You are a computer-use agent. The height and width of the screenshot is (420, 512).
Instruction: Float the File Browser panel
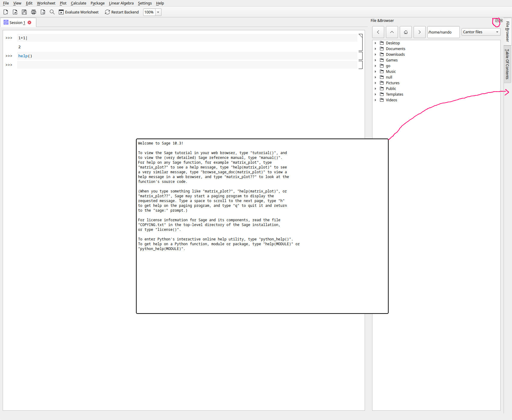point(497,21)
